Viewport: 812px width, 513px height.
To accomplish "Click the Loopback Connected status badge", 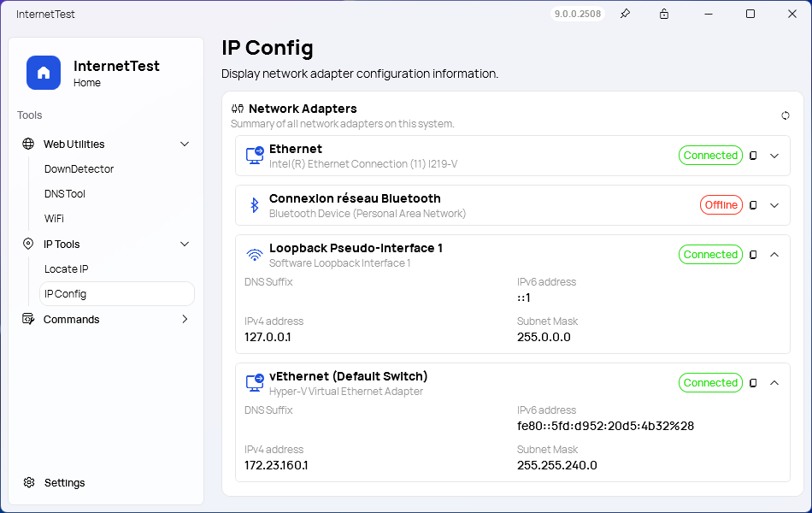I will pyautogui.click(x=710, y=255).
